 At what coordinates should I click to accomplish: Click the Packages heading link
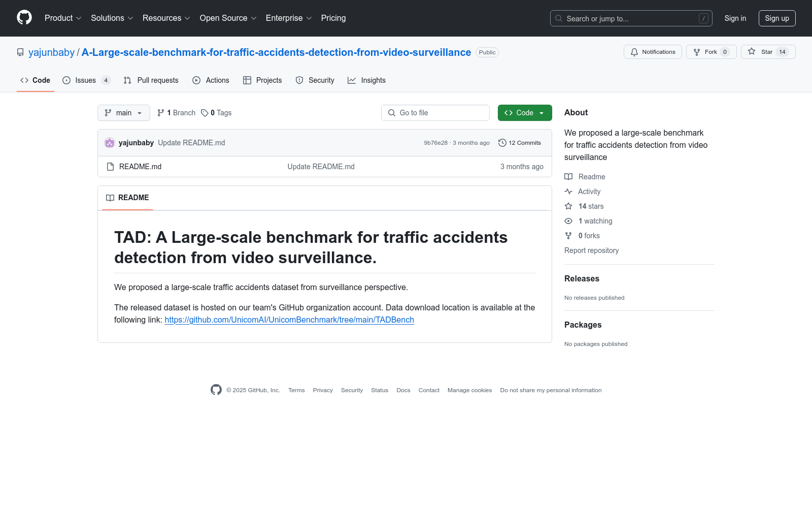click(583, 325)
